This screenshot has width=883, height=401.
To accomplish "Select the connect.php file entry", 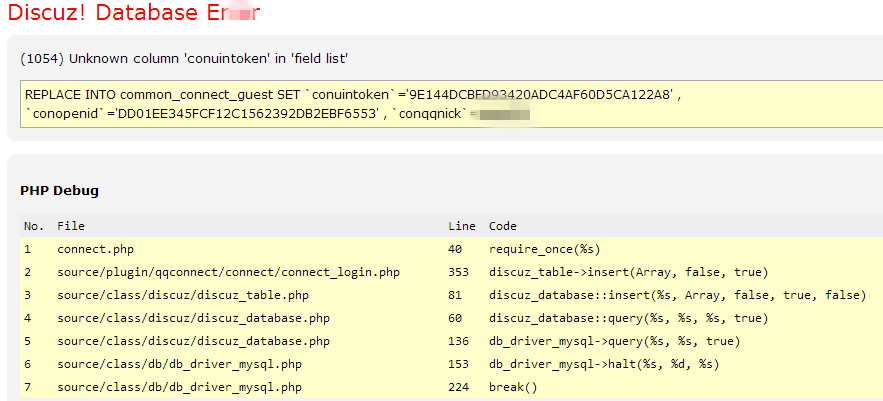I will [95, 249].
